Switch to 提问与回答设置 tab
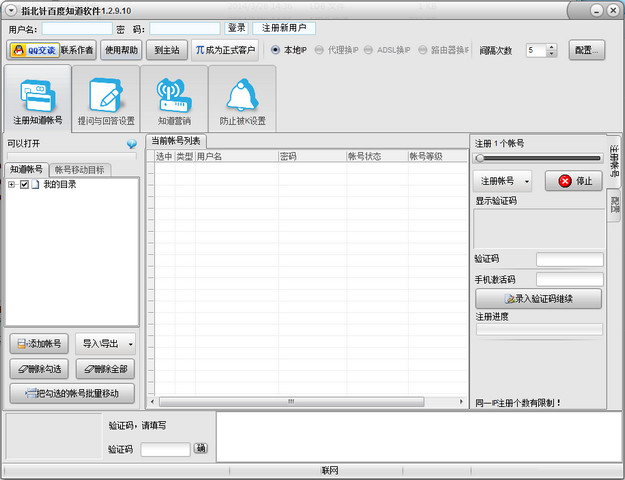This screenshot has height=480, width=625. (106, 98)
